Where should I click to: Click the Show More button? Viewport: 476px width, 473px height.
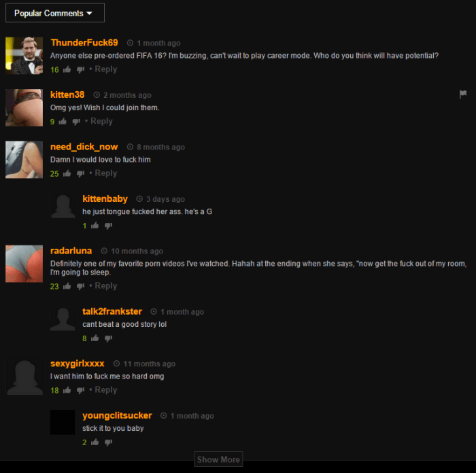[218, 459]
